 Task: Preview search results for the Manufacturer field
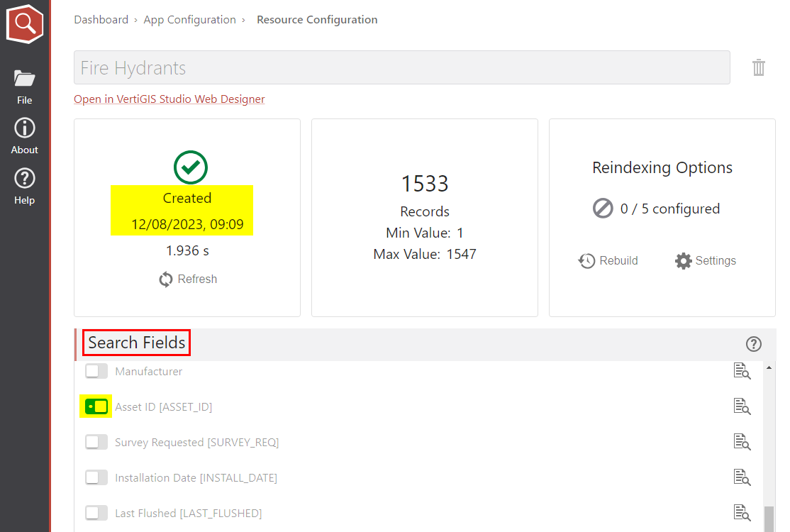[x=742, y=370]
